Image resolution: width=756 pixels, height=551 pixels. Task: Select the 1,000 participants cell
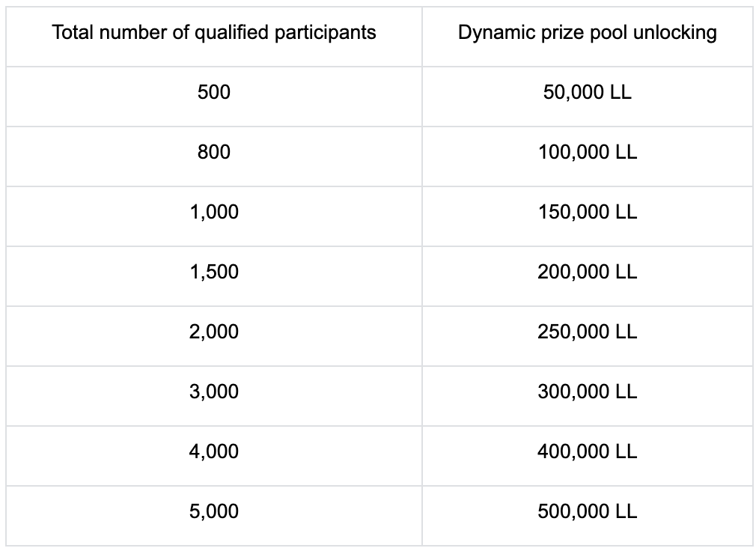point(214,213)
